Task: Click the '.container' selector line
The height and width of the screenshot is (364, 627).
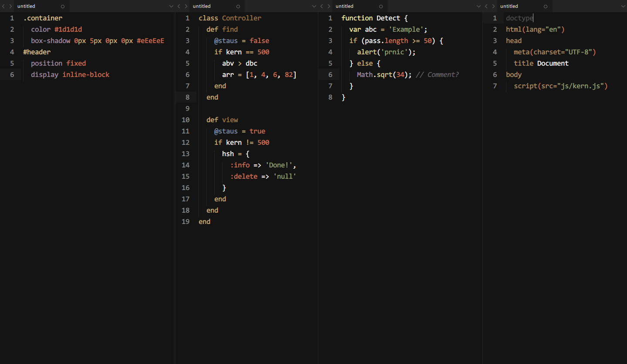Action: 43,18
